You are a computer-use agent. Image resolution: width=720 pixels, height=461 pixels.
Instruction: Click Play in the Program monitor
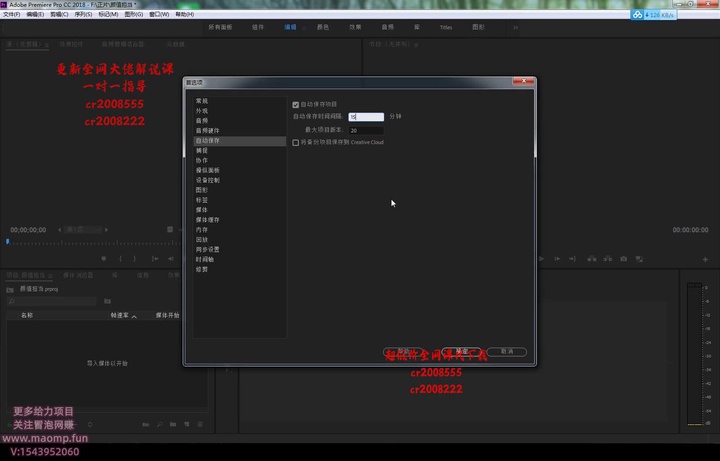[541, 259]
